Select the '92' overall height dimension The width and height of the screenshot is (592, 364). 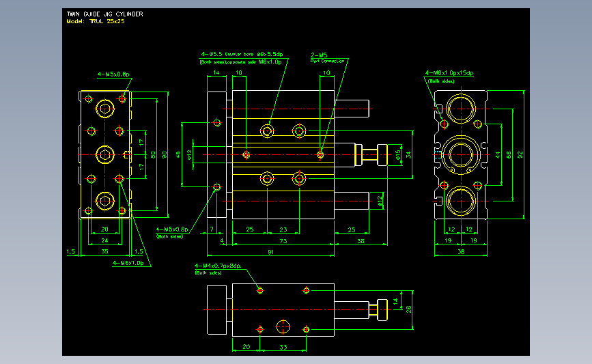tap(520, 155)
